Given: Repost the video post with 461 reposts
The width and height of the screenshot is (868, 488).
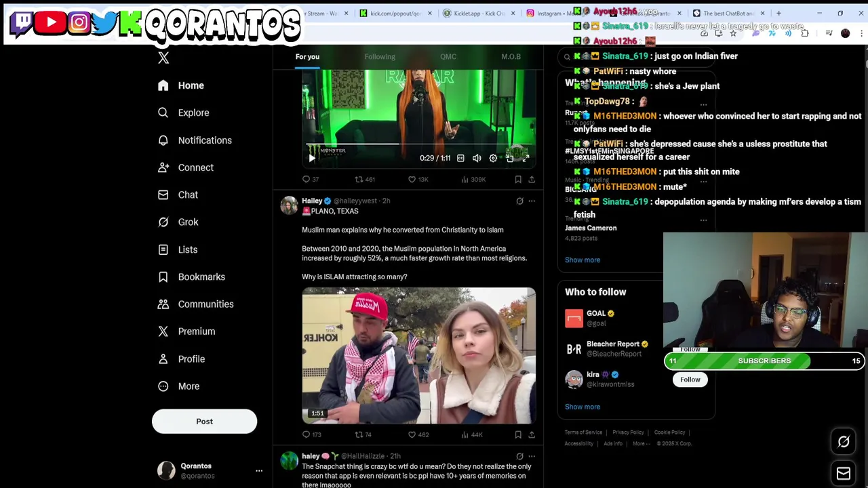Looking at the screenshot, I should pos(365,180).
